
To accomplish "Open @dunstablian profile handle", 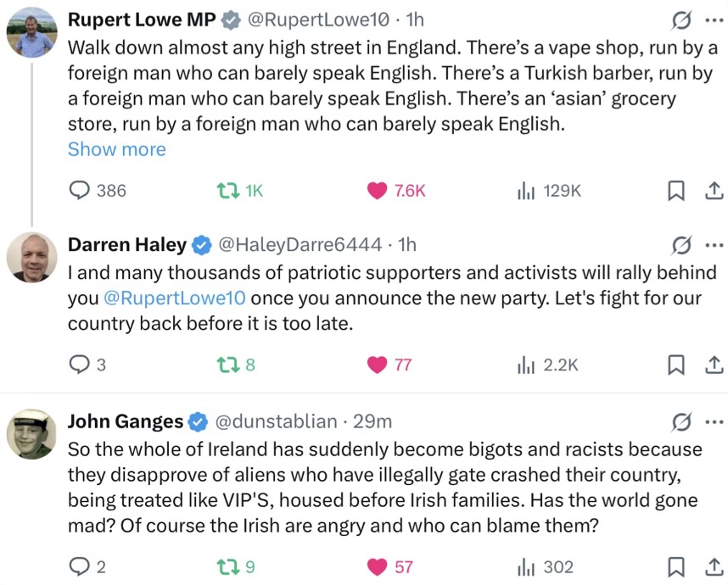I will coord(276,421).
